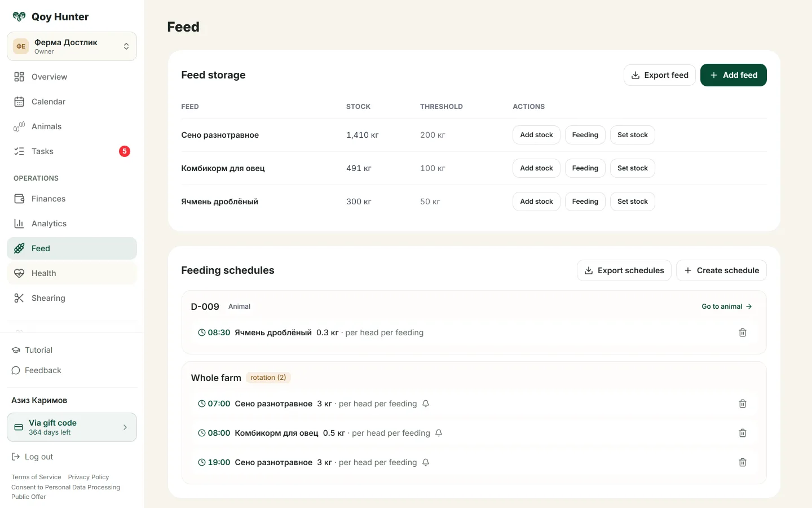
Task: Set stock for Ячмень дроблёный
Action: point(633,202)
